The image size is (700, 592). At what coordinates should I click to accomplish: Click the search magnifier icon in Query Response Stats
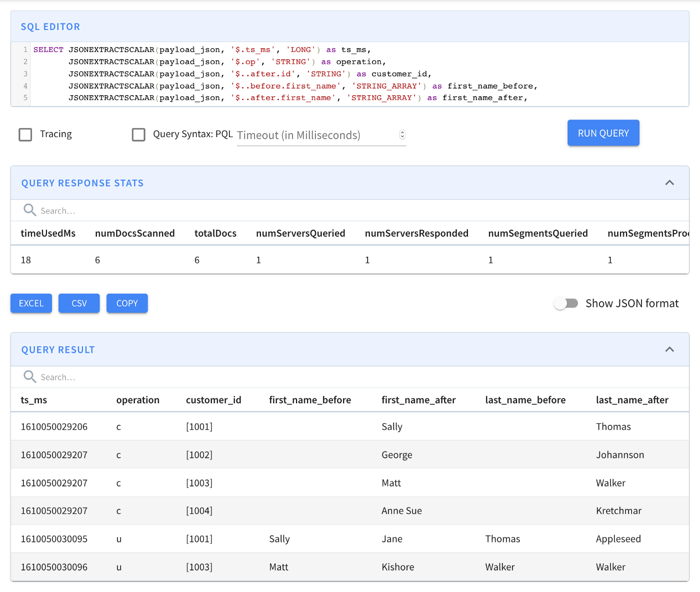coord(29,210)
